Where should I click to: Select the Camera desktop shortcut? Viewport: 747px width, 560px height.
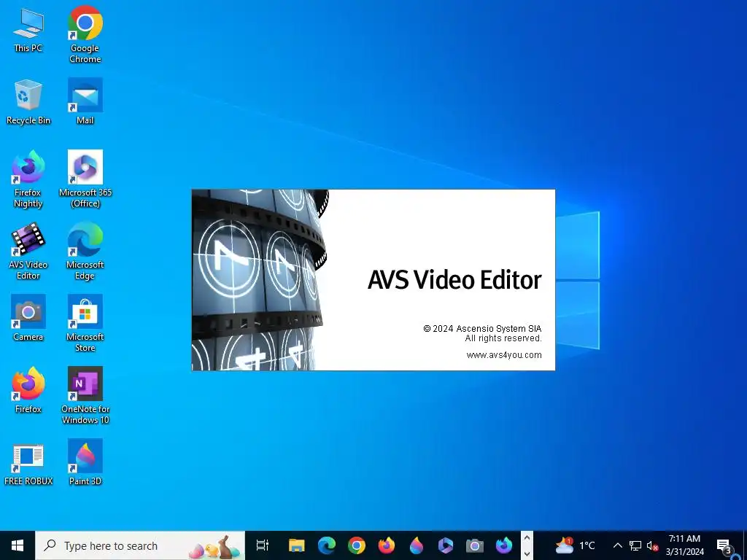click(28, 318)
